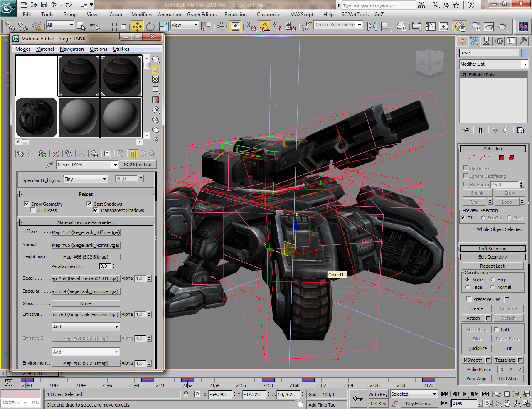Viewport: 532px width, 409px height.
Task: Open the Hierarchy command panel tab
Action: pos(487,41)
